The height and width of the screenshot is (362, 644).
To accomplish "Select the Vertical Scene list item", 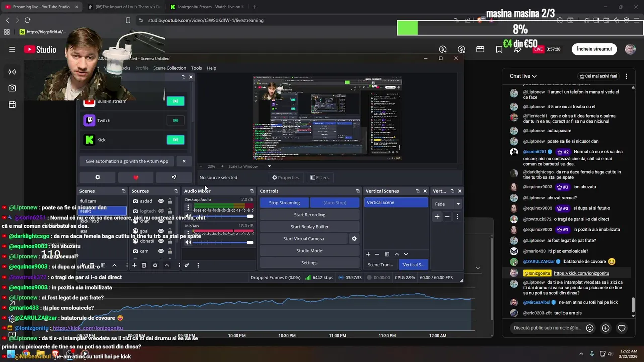I will click(x=396, y=202).
